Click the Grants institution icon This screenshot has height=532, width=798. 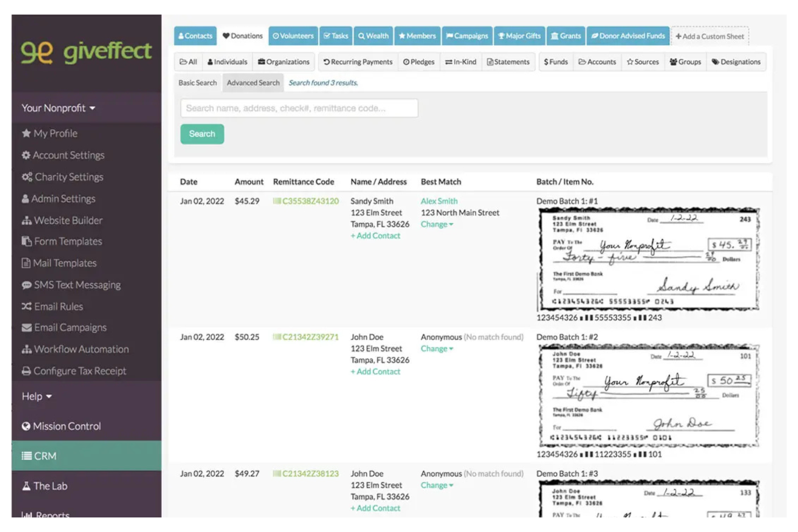click(x=554, y=36)
